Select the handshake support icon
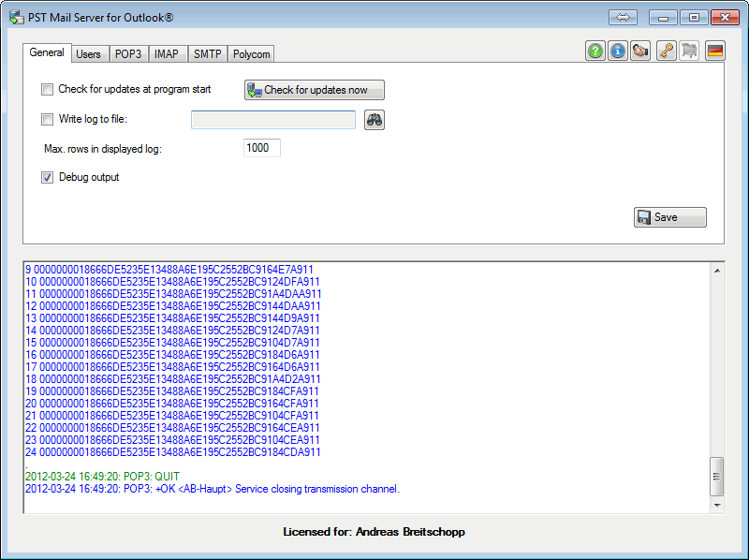The image size is (749, 560). (x=640, y=51)
